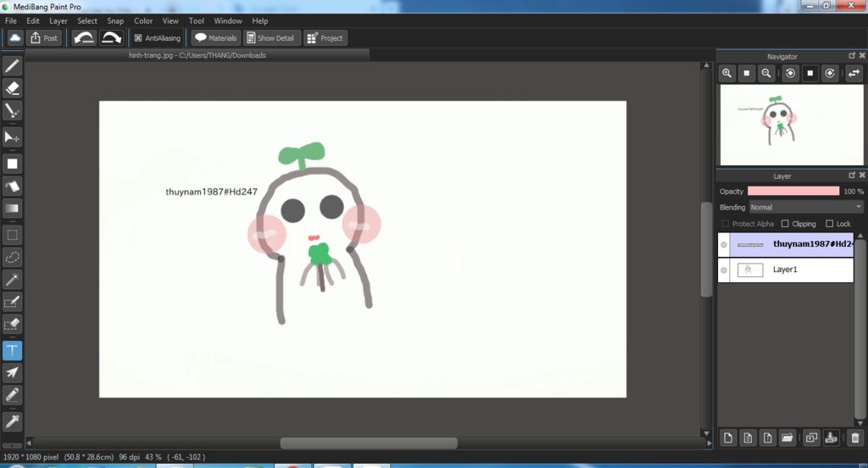Merge the layer down
Image resolution: width=868 pixels, height=468 pixels.
click(x=831, y=438)
